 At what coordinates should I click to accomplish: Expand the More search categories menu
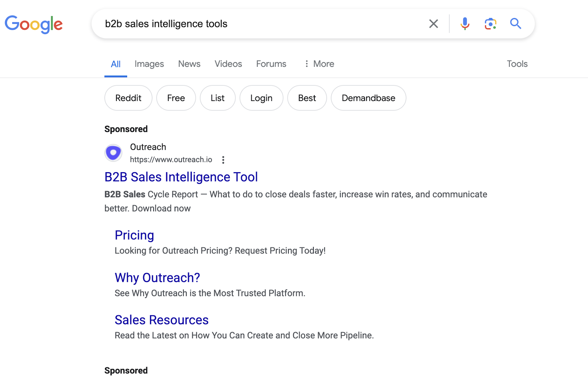319,64
